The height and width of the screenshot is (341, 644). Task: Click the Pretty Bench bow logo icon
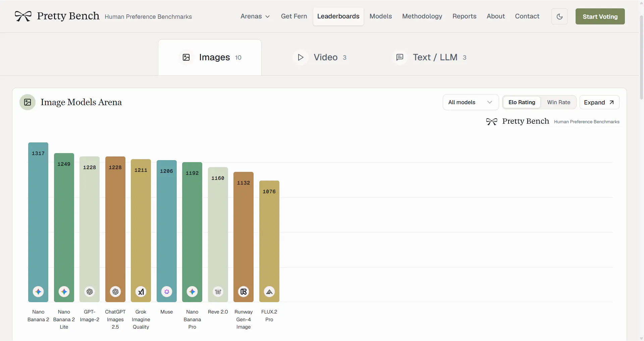(x=23, y=16)
